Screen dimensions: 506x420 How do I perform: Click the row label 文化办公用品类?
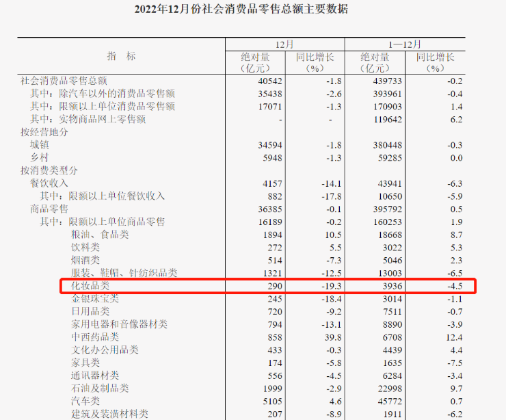point(105,350)
